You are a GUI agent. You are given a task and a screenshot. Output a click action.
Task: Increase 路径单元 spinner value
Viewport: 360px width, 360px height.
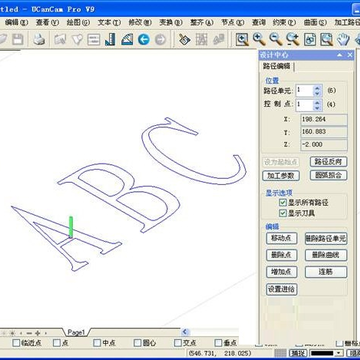click(317, 88)
